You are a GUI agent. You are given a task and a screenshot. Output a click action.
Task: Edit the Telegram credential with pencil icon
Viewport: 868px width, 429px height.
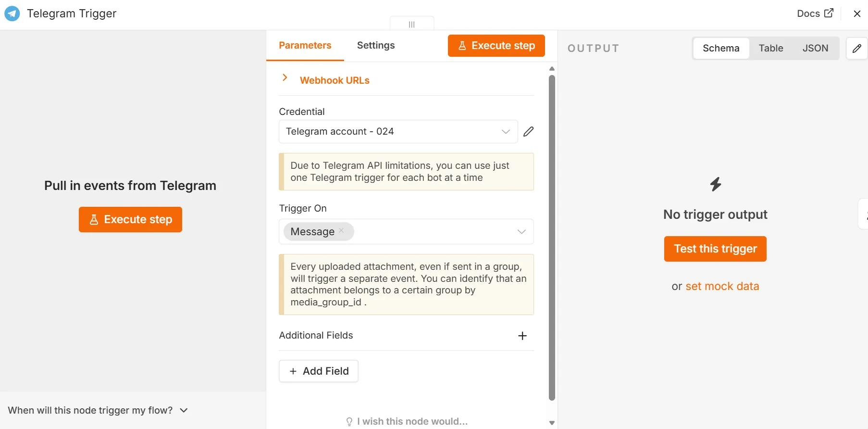tap(528, 132)
